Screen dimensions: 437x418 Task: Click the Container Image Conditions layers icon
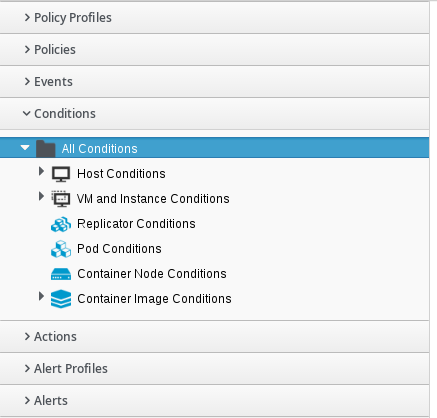point(61,299)
